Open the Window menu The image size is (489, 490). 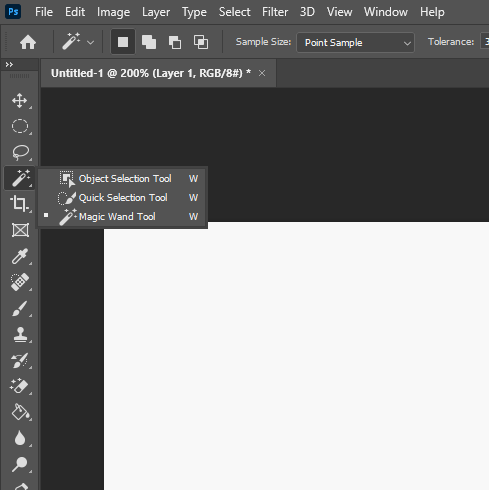(385, 12)
